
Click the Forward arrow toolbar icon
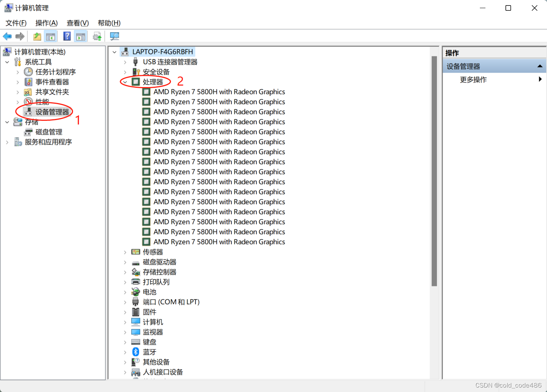[x=20, y=36]
